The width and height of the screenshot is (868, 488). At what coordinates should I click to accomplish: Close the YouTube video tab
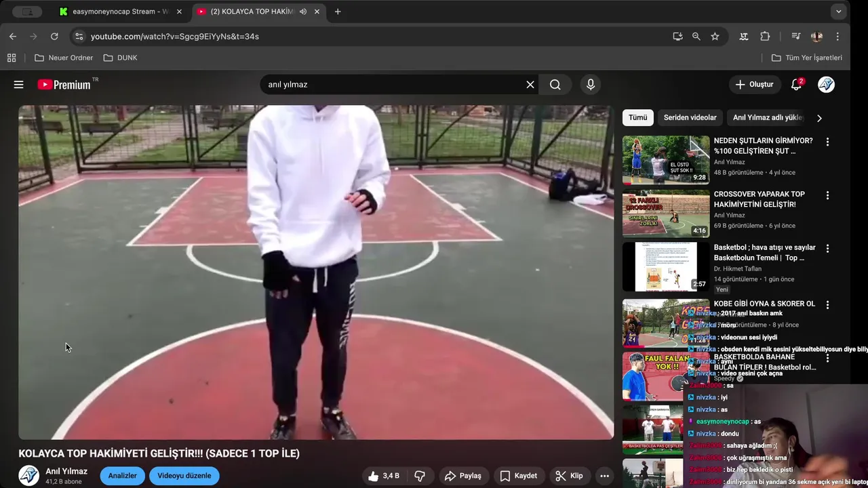(317, 12)
